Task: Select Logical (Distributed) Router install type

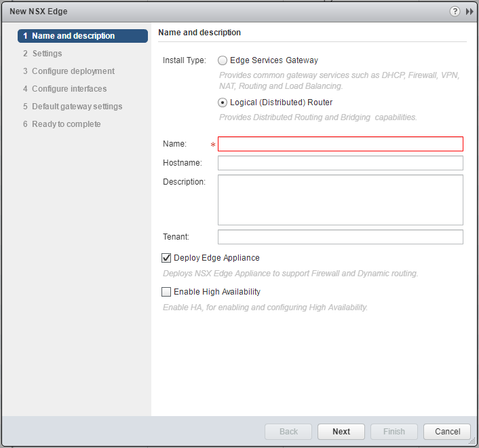Action: 223,102
